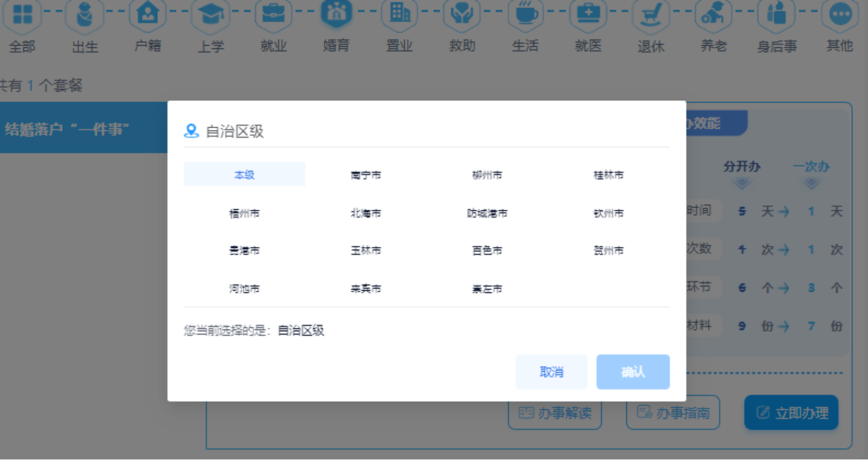Click the 全部 grid icon
Screen dimensions: 868x460
22,15
